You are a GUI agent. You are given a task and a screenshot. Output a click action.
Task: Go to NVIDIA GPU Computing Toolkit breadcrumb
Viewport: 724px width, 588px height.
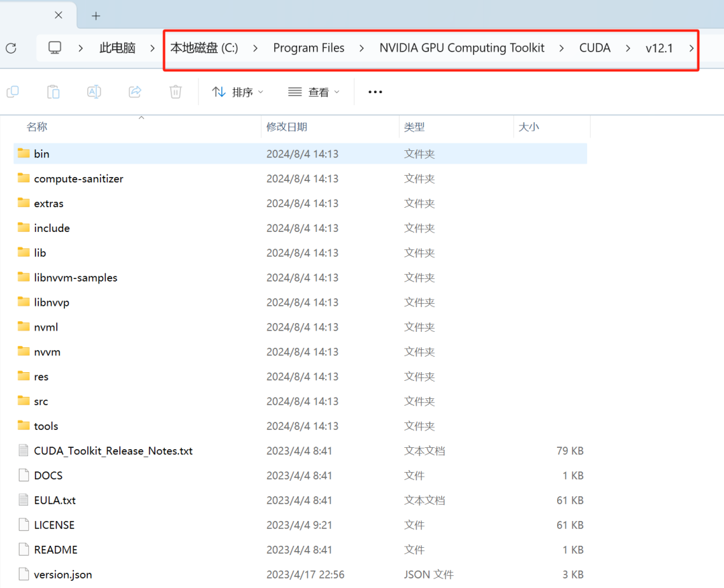pyautogui.click(x=462, y=48)
